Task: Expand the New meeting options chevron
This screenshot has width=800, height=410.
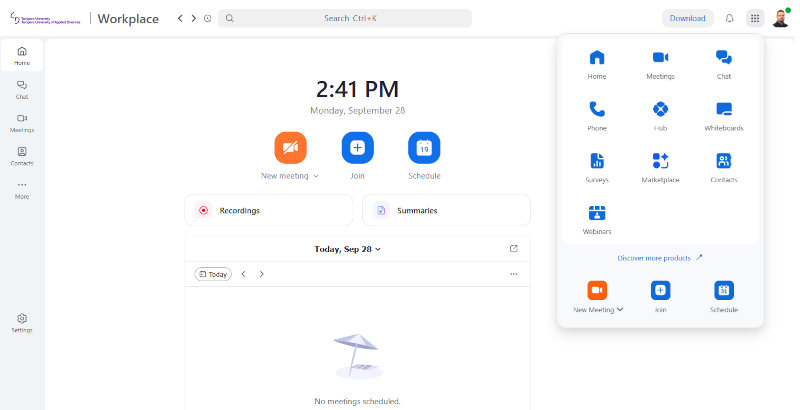Action: point(316,176)
